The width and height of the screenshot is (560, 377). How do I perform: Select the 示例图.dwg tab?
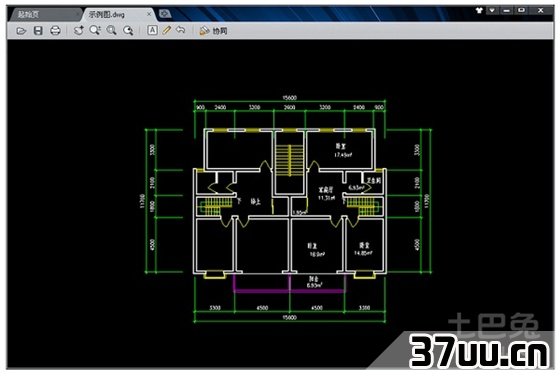coord(106,15)
